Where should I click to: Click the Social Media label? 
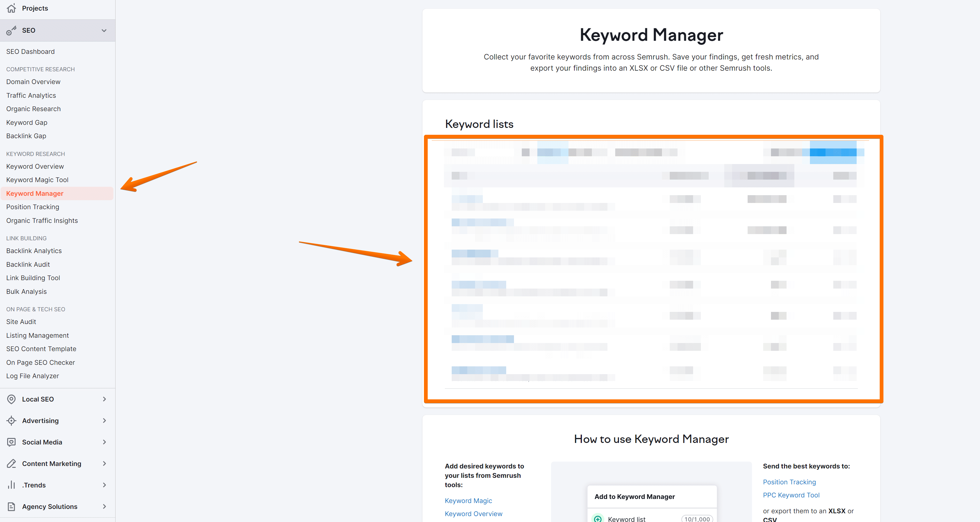coord(42,442)
